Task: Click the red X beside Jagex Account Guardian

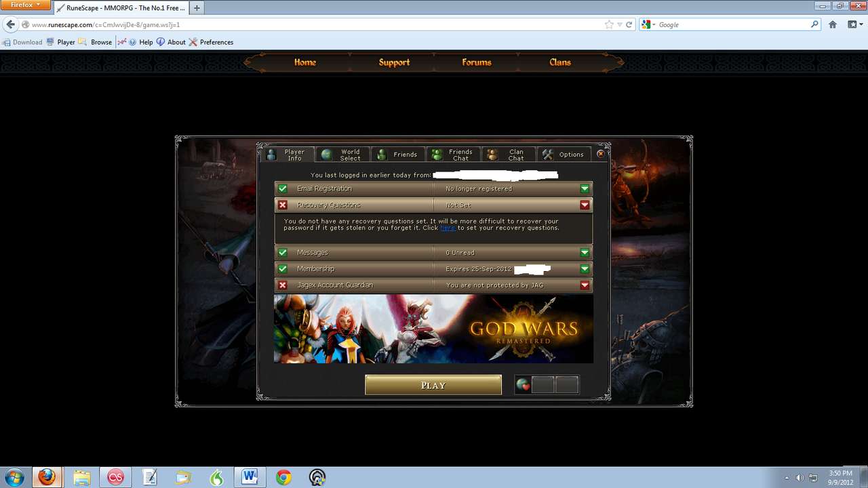Action: point(283,285)
